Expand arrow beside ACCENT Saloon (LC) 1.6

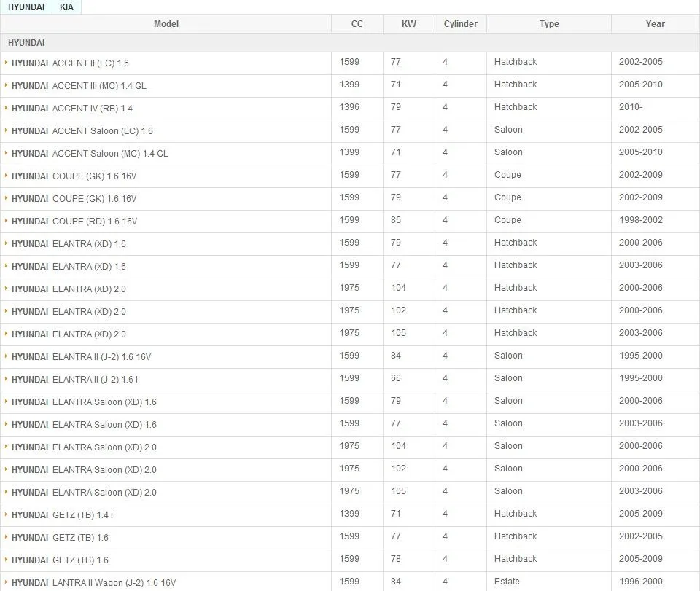(x=7, y=130)
